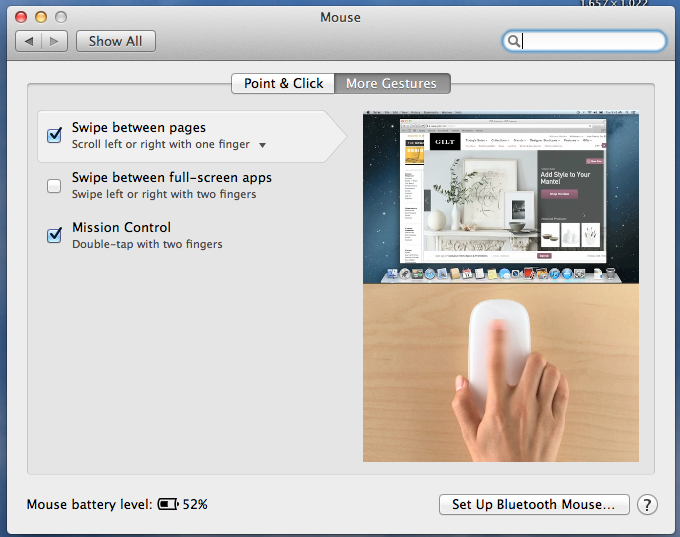This screenshot has height=537, width=680.
Task: Uncheck Swipe between pages checkbox
Action: [x=54, y=135]
